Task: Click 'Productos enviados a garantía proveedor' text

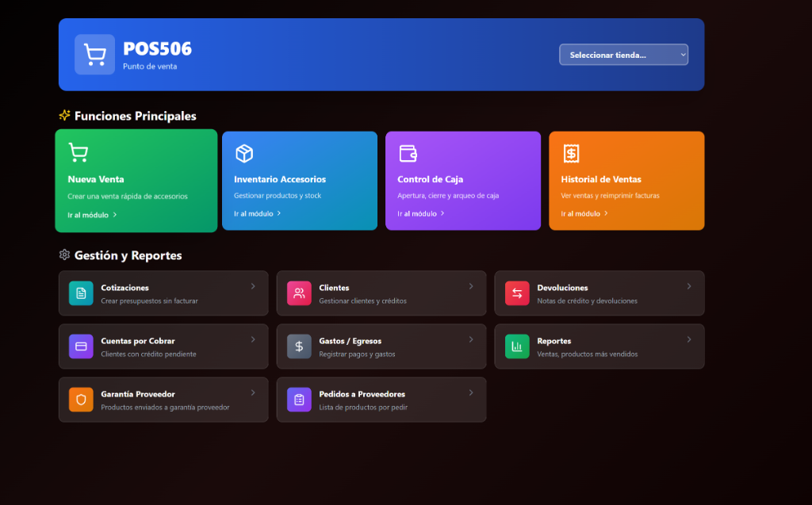Action: point(165,407)
